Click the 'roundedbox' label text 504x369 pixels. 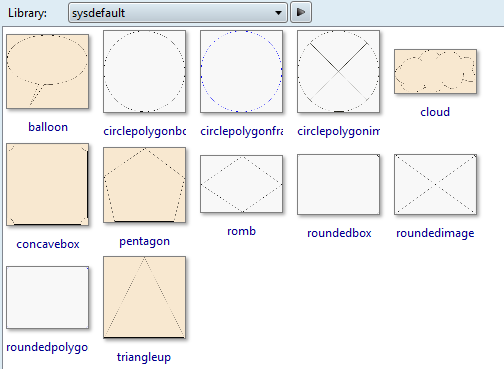pos(339,233)
